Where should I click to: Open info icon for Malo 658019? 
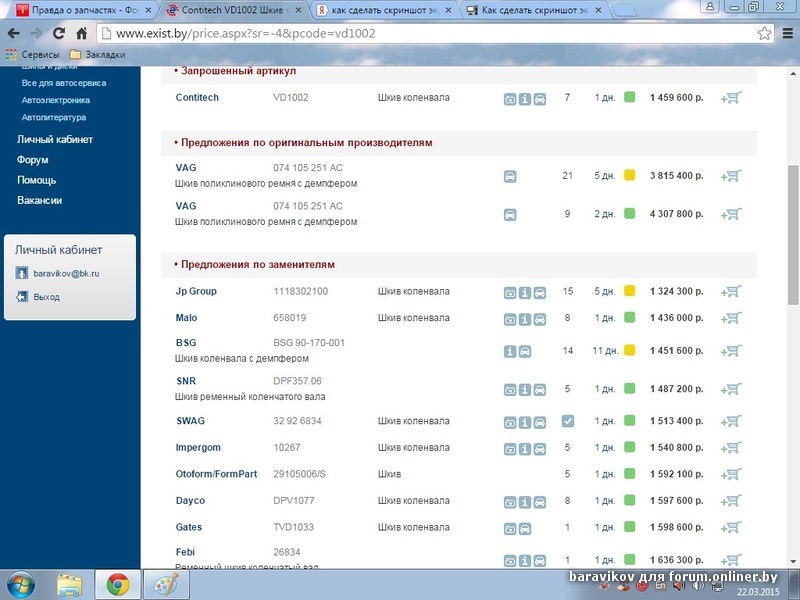(x=525, y=319)
